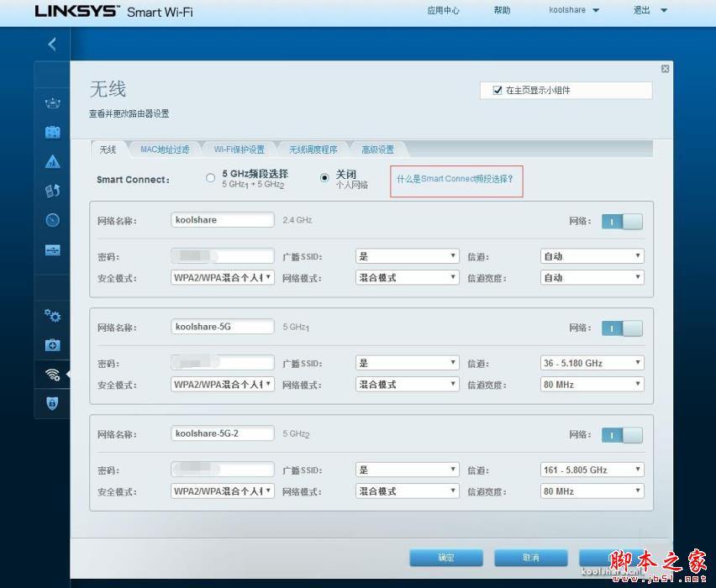This screenshot has height=588, width=716.
Task: Open the Troubleshooting first-aid icon
Action: [52, 344]
